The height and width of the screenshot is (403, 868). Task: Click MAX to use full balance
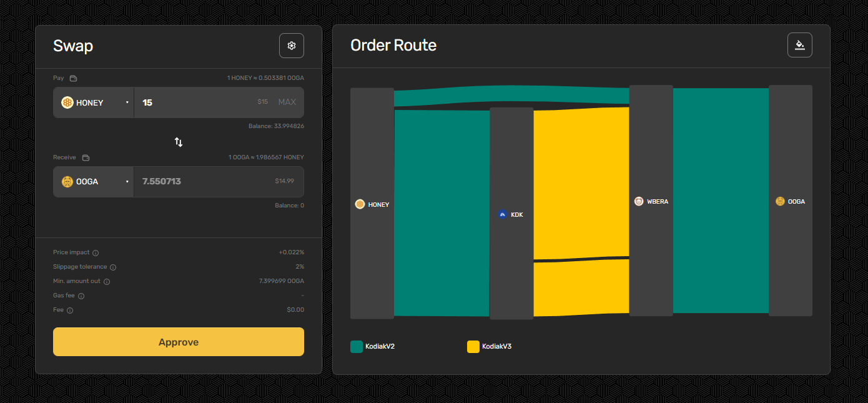point(287,102)
